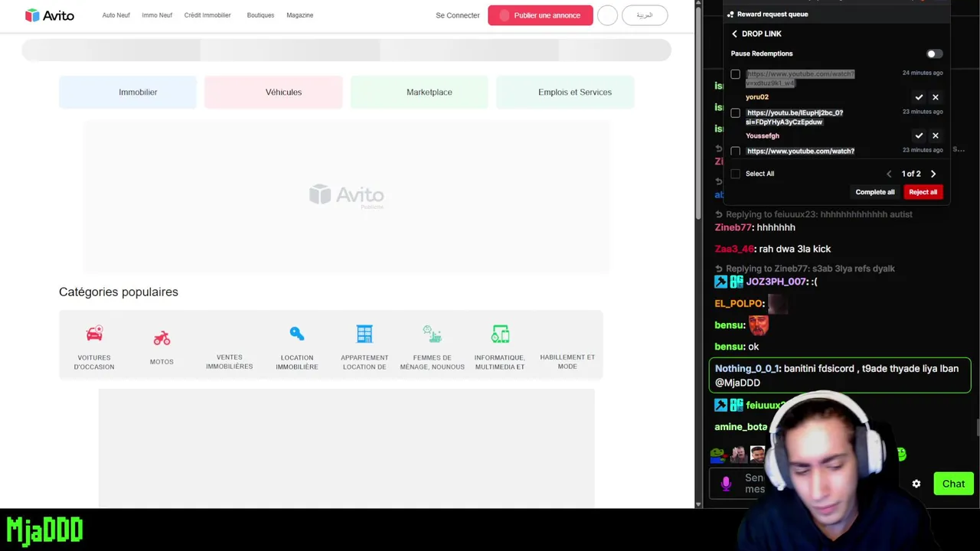Click username Youssefgh
Screen dimensions: 980x551
pyautogui.click(x=763, y=135)
